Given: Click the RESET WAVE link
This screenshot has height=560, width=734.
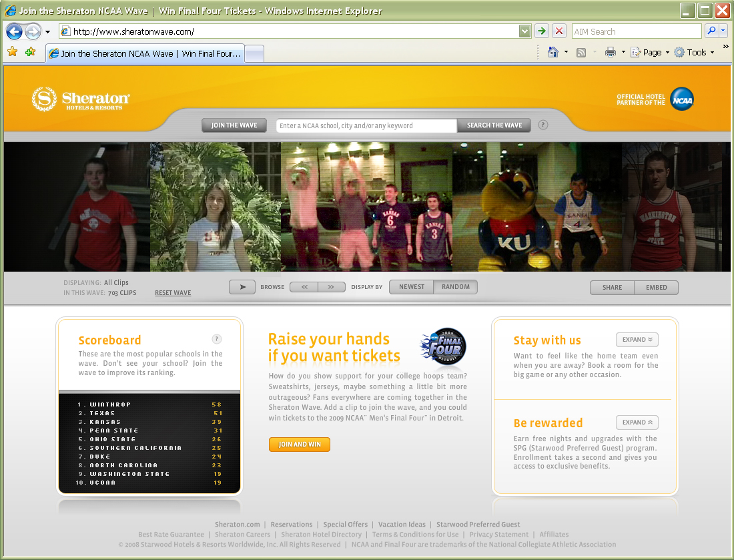Looking at the screenshot, I should [173, 292].
